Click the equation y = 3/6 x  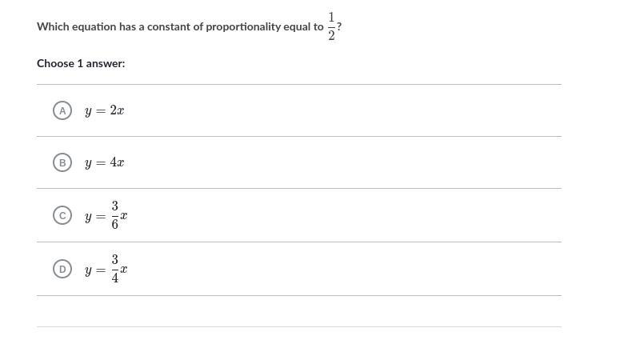pos(106,216)
